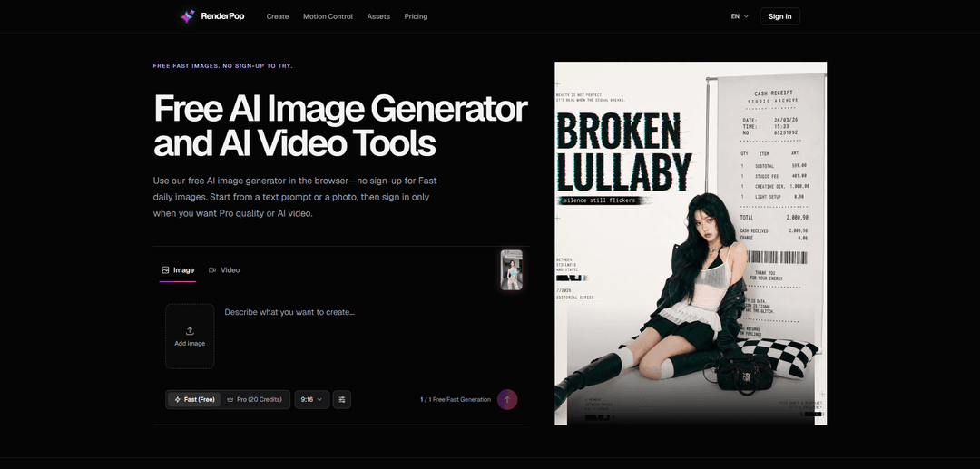Viewport: 980px width, 469px height.
Task: Select Pro (20 Credits) mode
Action: tap(254, 400)
